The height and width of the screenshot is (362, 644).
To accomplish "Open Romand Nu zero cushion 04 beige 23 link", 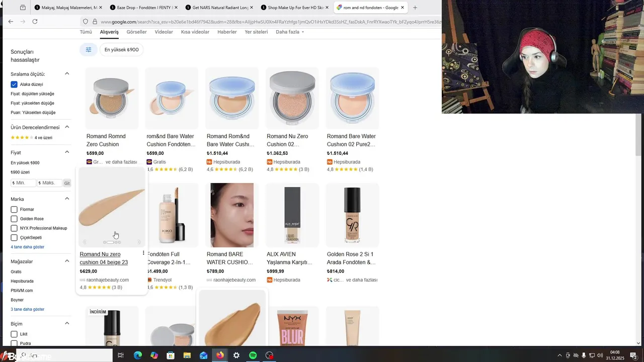I will point(104,258).
